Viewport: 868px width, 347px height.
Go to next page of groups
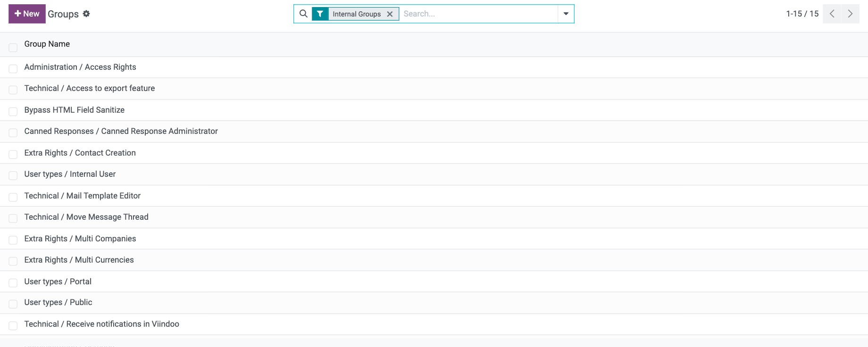click(x=850, y=14)
